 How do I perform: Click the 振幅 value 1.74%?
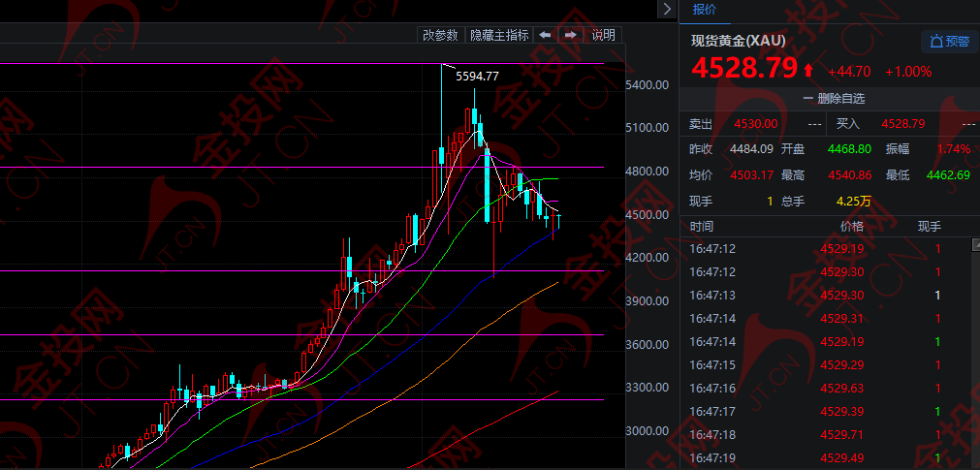coord(954,149)
